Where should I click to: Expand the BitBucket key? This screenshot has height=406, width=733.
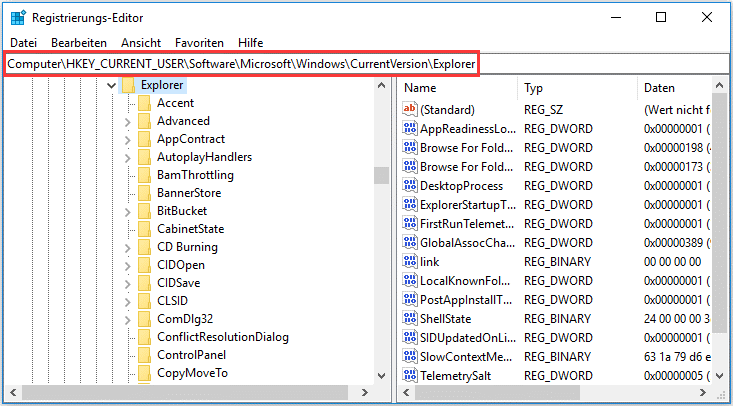click(128, 212)
